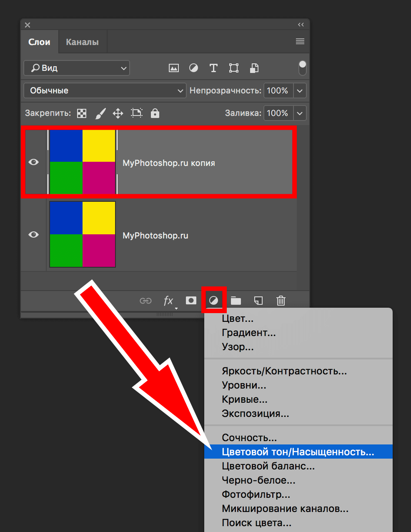Toggle the layer filtering switch
The width and height of the screenshot is (411, 532).
pos(303,68)
